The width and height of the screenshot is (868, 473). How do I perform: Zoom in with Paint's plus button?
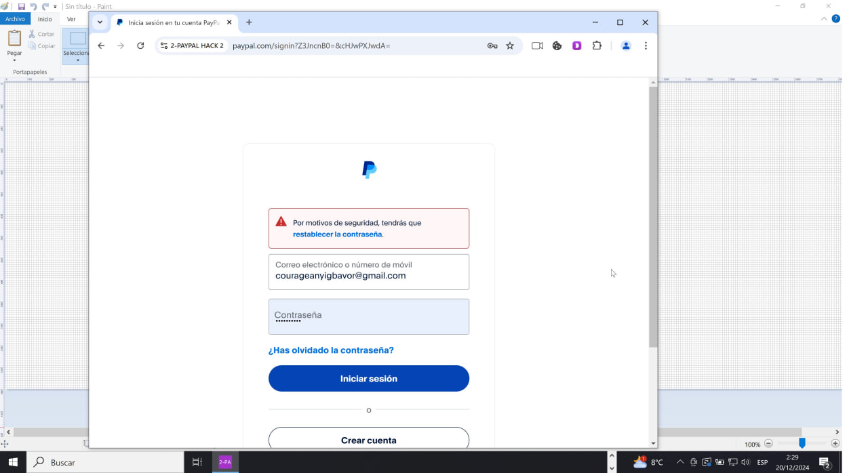point(835,444)
